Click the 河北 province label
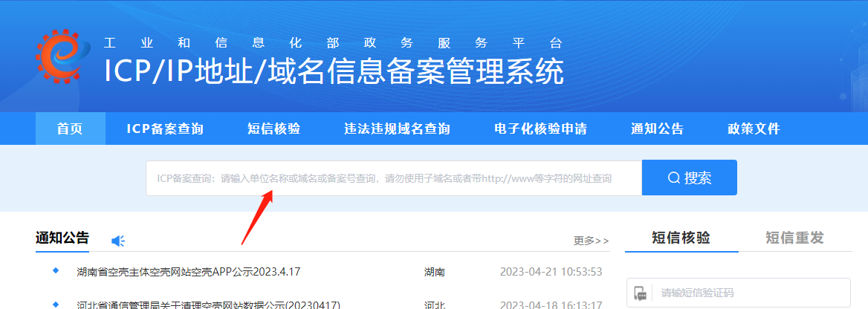This screenshot has height=309, width=868. coord(434,305)
